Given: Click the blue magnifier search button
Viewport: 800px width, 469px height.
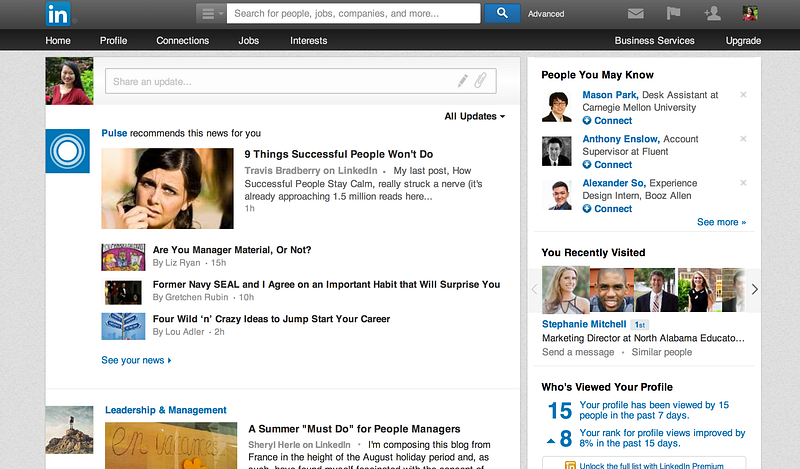Looking at the screenshot, I should point(502,13).
